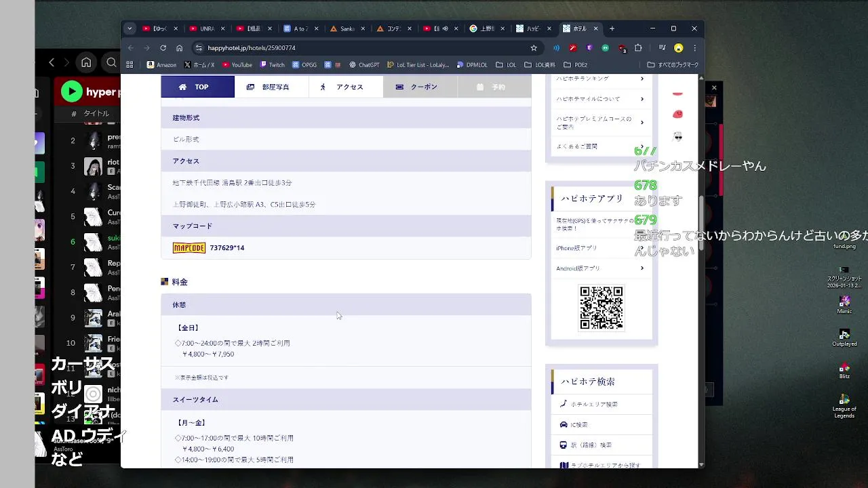Click the red extension icon in toolbar
Image resolution: width=868 pixels, height=488 pixels.
pos(573,48)
